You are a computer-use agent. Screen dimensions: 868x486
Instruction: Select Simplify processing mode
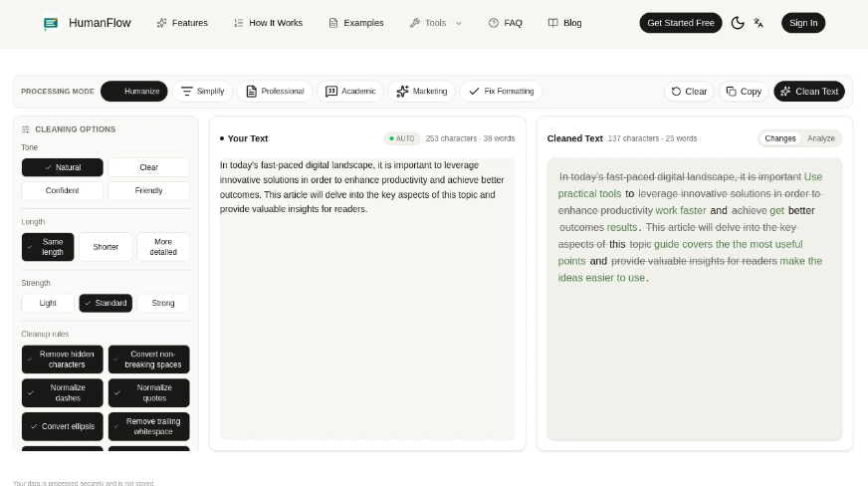coord(203,92)
